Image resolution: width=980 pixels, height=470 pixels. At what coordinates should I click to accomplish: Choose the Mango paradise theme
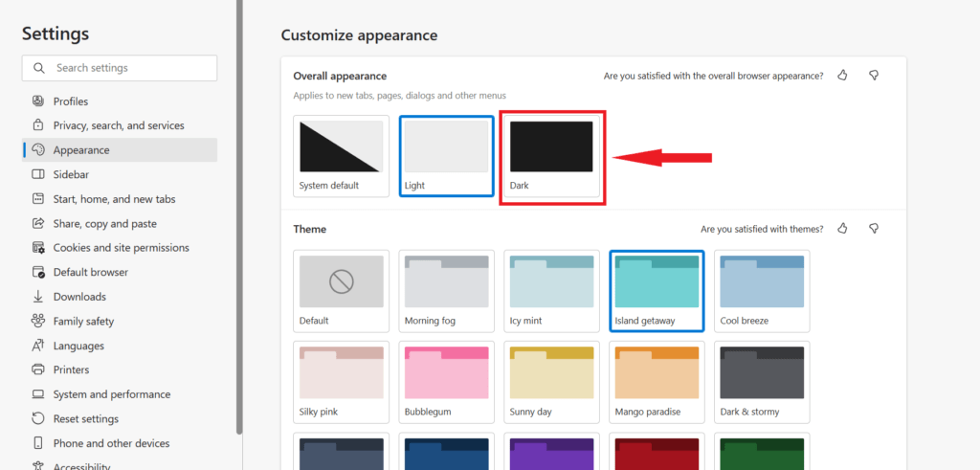coord(657,383)
